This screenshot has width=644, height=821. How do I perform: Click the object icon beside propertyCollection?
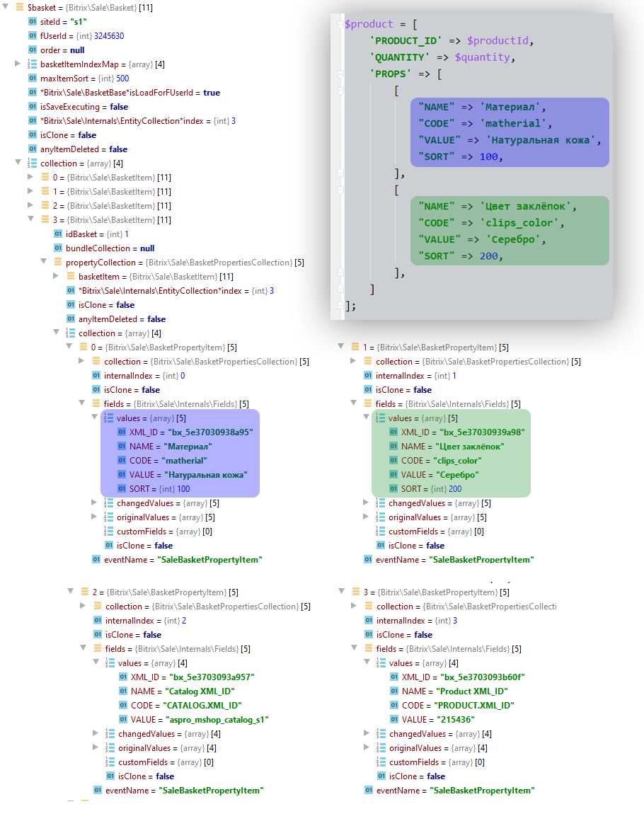coord(58,263)
